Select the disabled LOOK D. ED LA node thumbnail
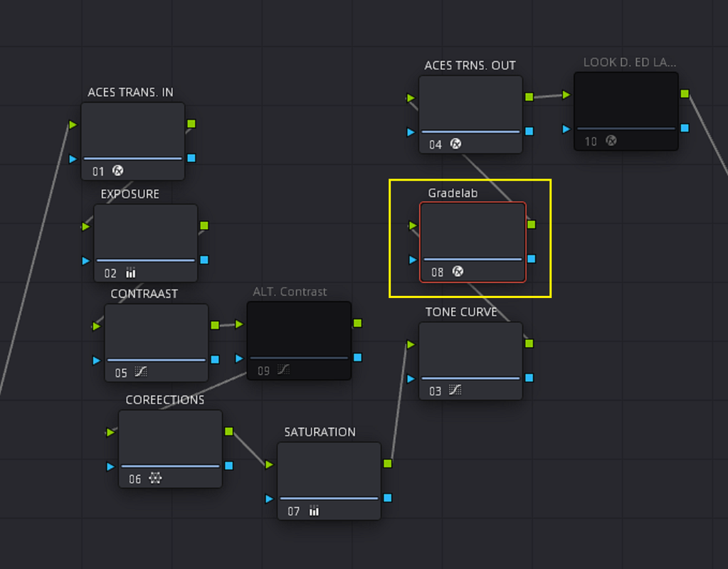Screen dimensions: 728x569 click(626, 112)
